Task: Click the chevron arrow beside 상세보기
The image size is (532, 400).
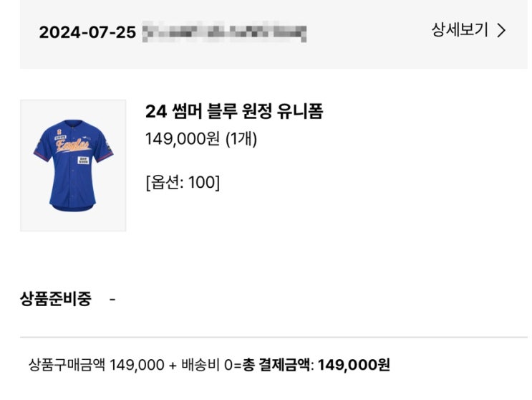Action: tap(501, 31)
